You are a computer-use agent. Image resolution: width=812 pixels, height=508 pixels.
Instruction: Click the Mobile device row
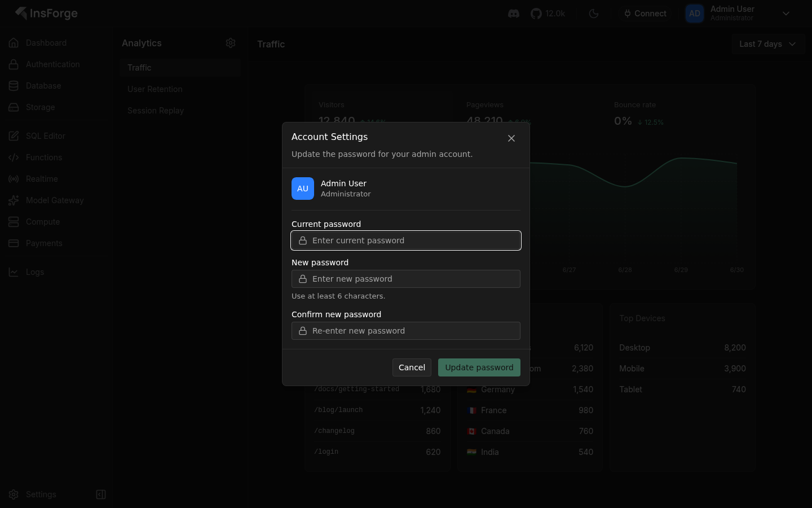682,369
